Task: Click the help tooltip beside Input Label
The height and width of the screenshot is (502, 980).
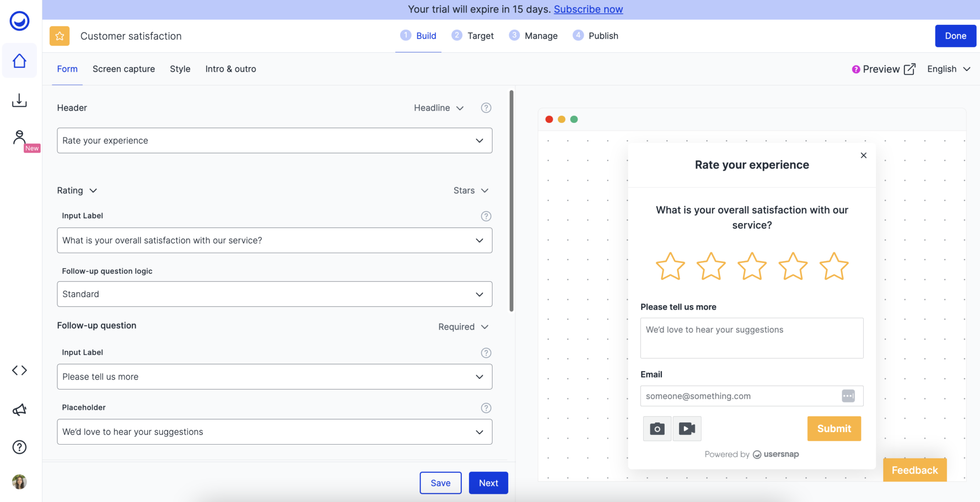Action: [x=486, y=216]
